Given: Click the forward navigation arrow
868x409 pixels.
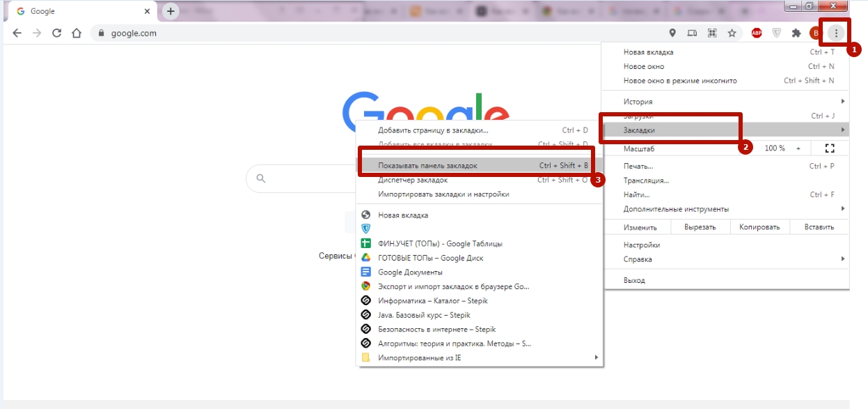Looking at the screenshot, I should pyautogui.click(x=37, y=33).
